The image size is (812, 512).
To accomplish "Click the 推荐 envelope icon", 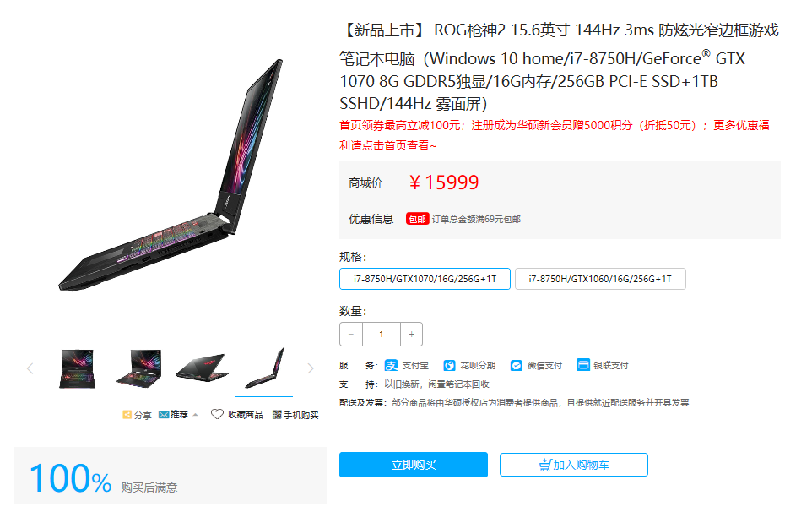I will (164, 415).
